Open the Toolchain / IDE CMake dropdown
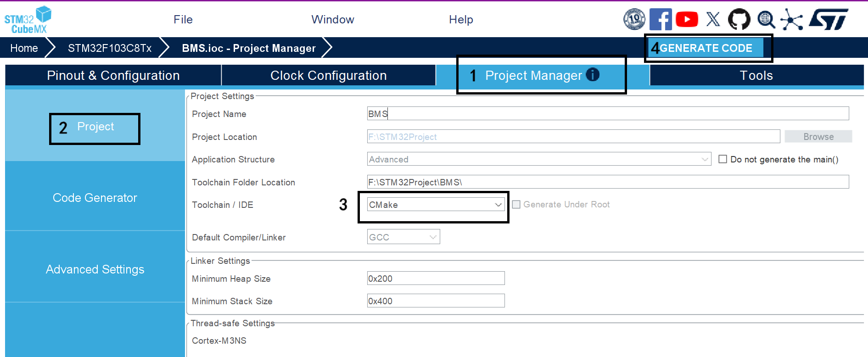868x357 pixels. point(436,205)
